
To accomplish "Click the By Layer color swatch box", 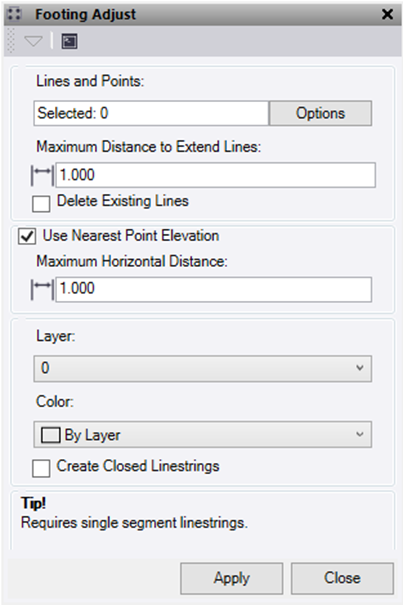I will 51,435.
